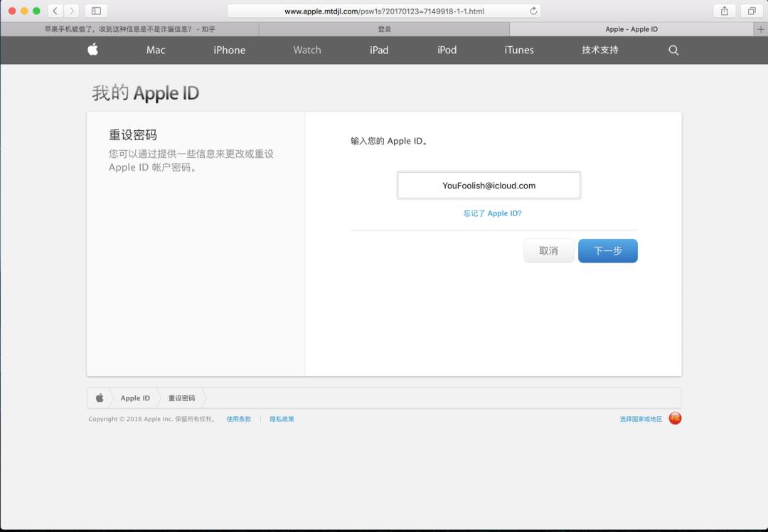Select 技术支持 in the navigation menu
The image size is (768, 532).
(x=599, y=50)
